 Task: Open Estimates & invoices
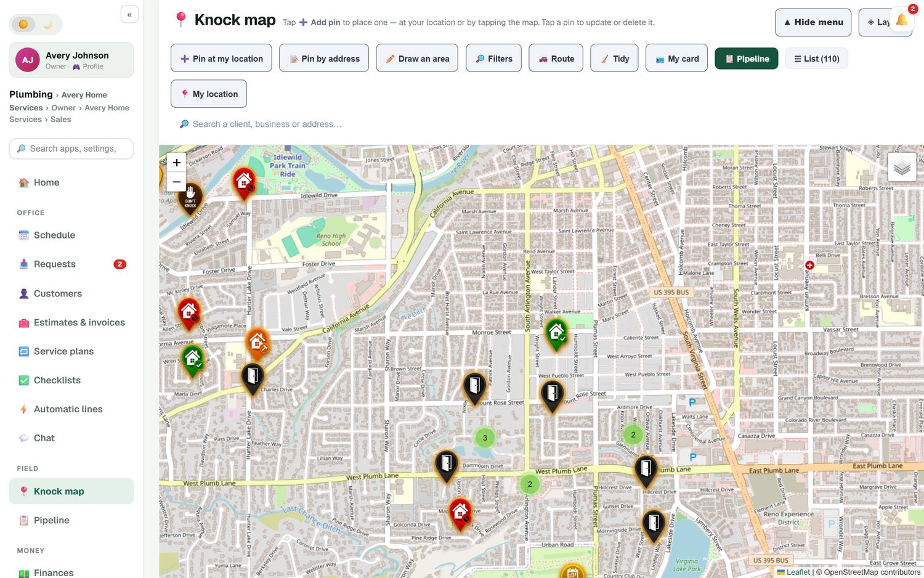click(x=71, y=322)
